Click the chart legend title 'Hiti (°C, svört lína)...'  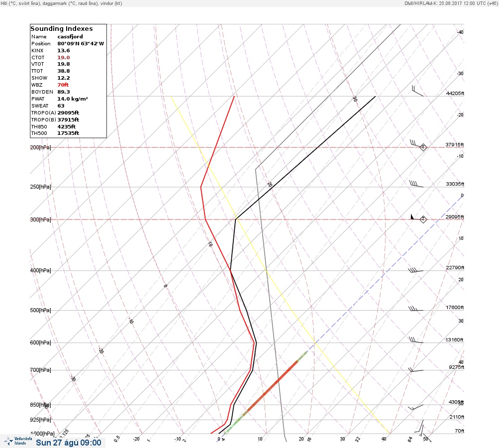pos(61,3)
